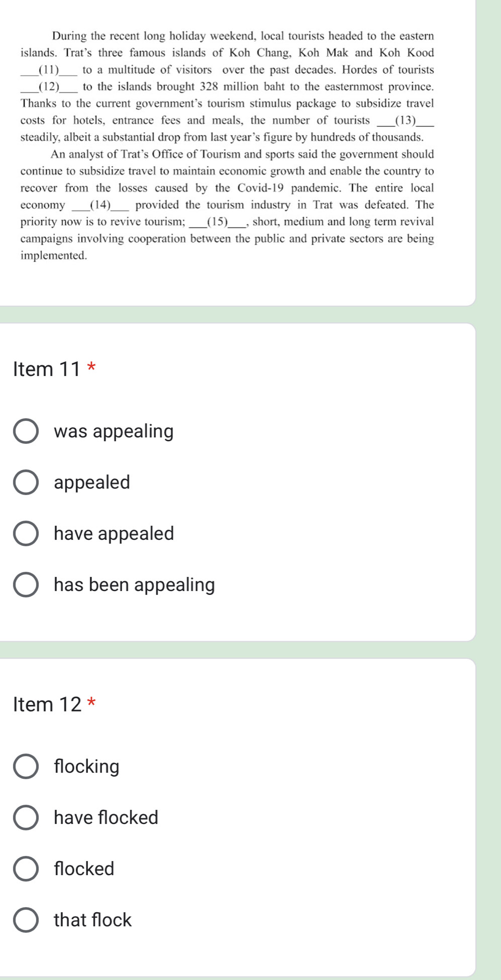Click the first paragraph about Trat's islands
This screenshot has height=980, width=501.
pyautogui.click(x=227, y=86)
